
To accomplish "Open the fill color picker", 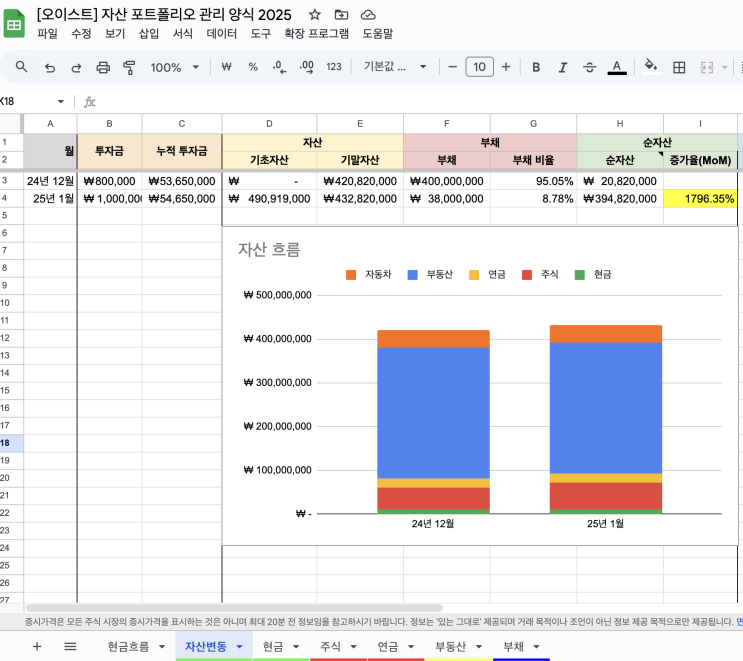I will tap(652, 66).
